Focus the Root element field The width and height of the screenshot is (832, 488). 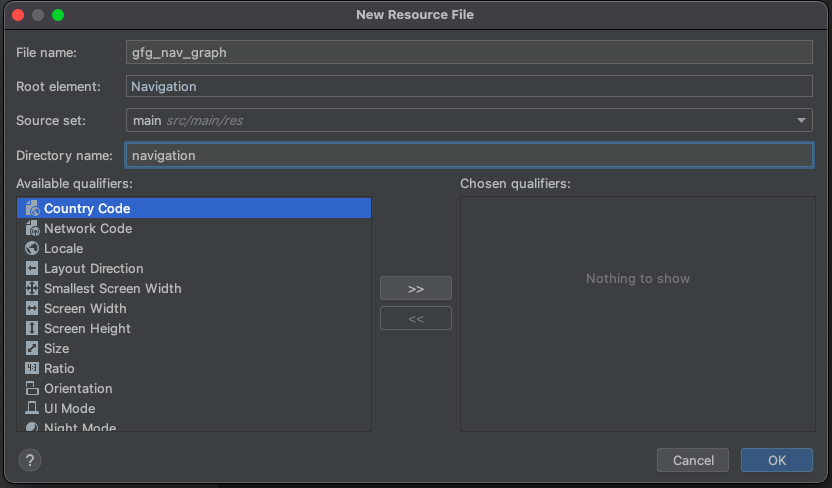[469, 86]
